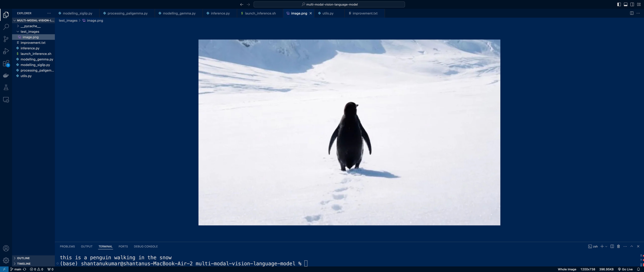Viewport: 644px width, 272px height.
Task: Click the main branch indicator
Action: 16,269
